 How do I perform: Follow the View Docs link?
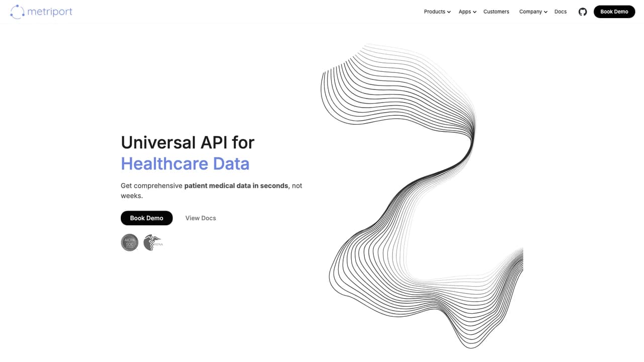tap(201, 218)
